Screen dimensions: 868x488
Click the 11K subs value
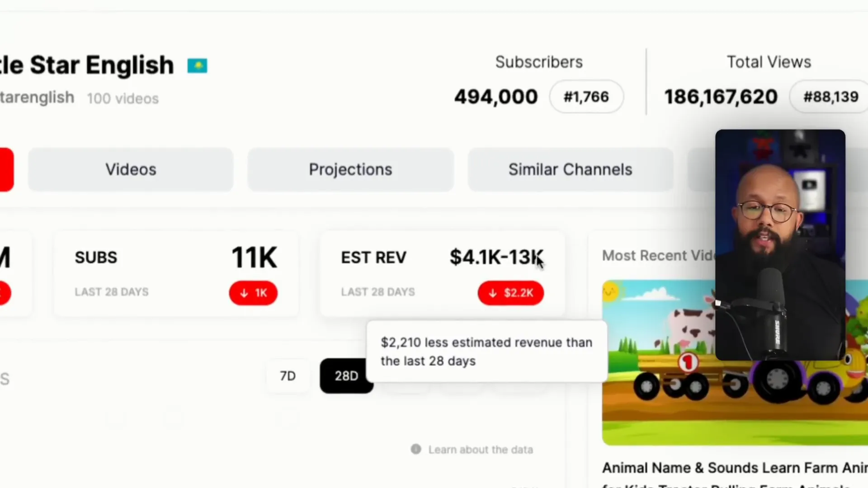point(254,258)
